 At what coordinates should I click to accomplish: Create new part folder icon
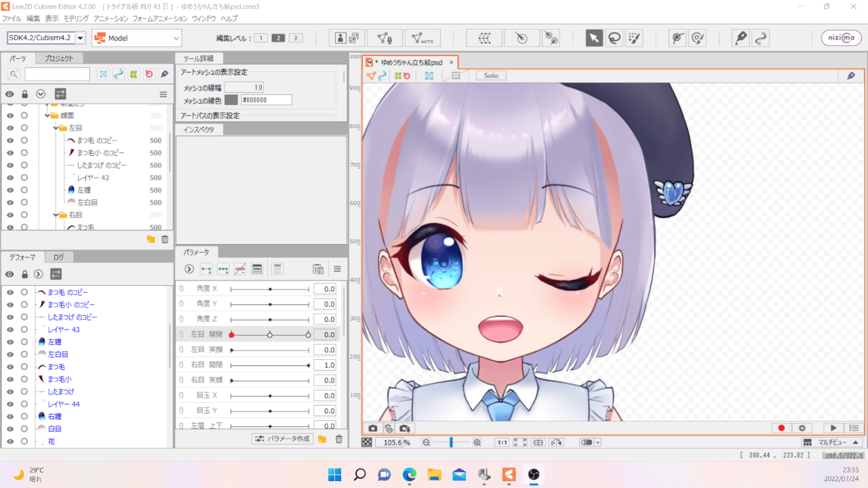[x=151, y=239]
